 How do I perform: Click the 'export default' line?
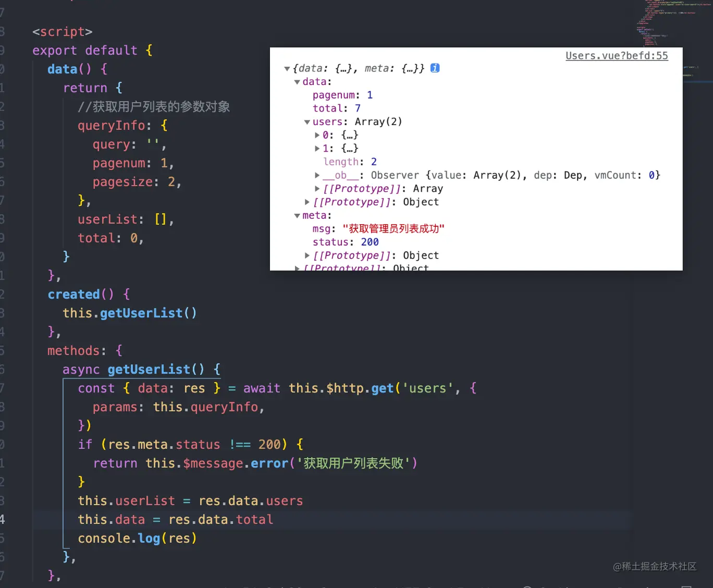pyautogui.click(x=92, y=51)
